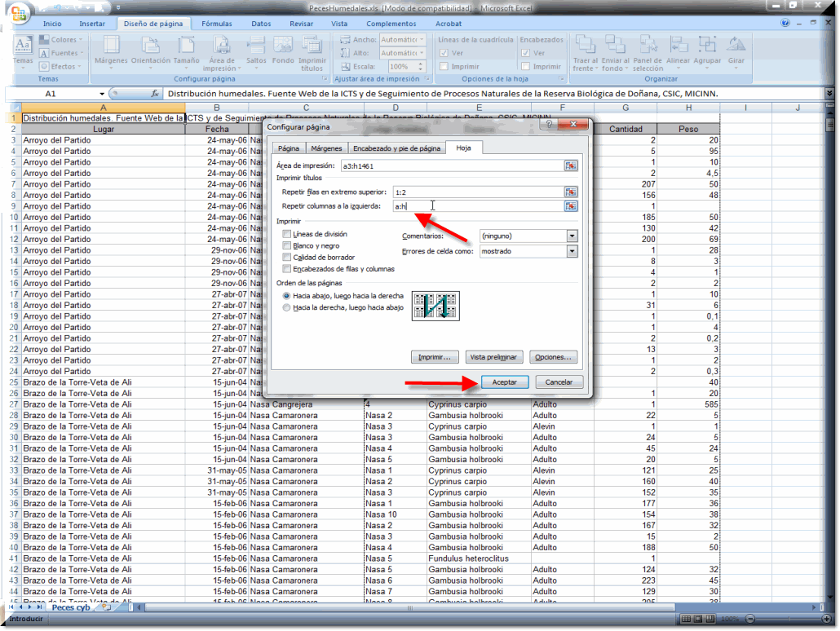This screenshot has width=840, height=631.
Task: Tick Encabezados de filas y columnas checkbox
Action: click(x=286, y=269)
